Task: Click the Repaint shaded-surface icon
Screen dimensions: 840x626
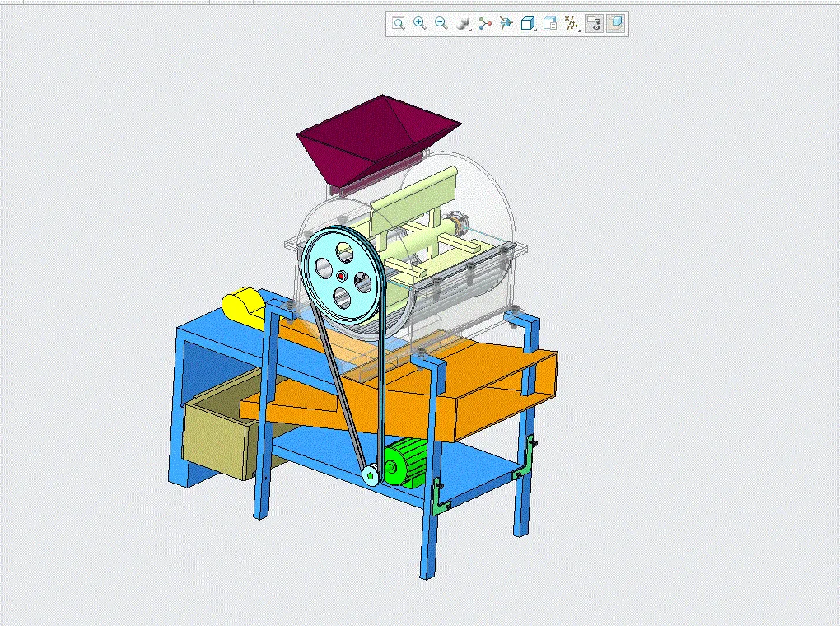Action: tap(464, 23)
